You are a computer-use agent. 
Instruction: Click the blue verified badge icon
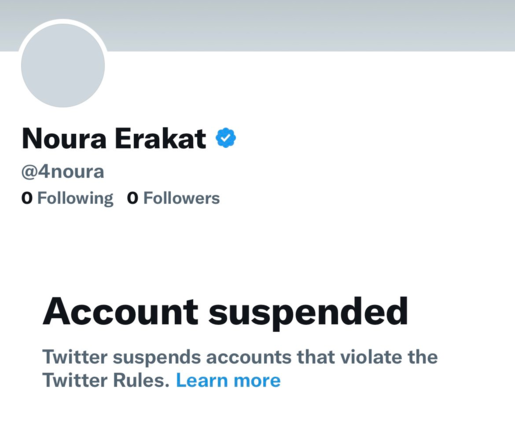coord(226,138)
